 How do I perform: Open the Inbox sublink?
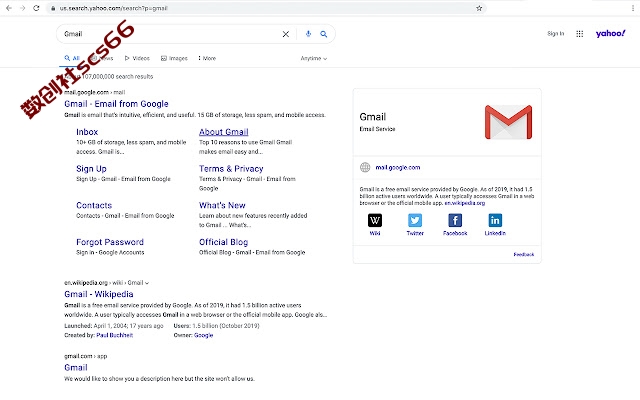pyautogui.click(x=87, y=132)
